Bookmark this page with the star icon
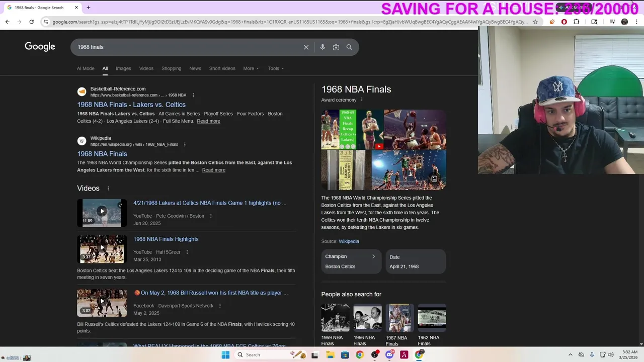The width and height of the screenshot is (644, 362). point(535,22)
